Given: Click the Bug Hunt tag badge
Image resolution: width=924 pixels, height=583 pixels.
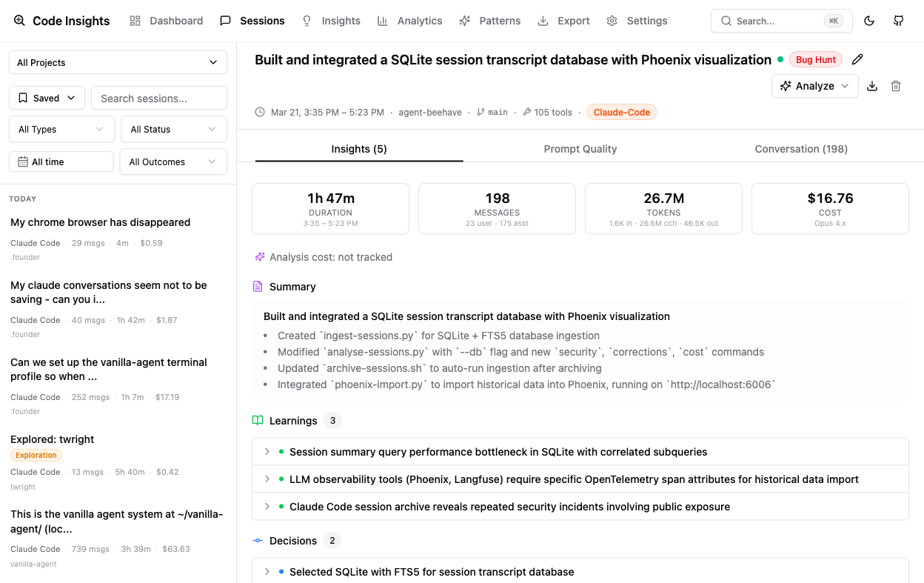Looking at the screenshot, I should 815,59.
